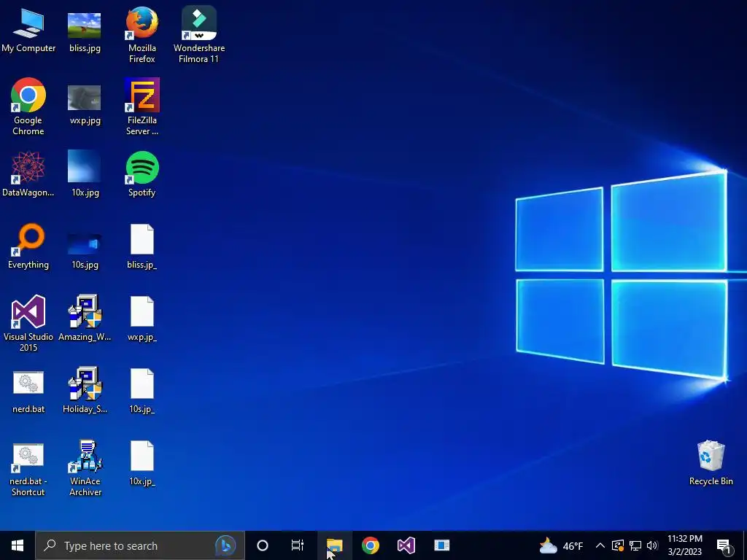
Task: Select the Holiday_S... installer icon
Action: click(x=85, y=392)
